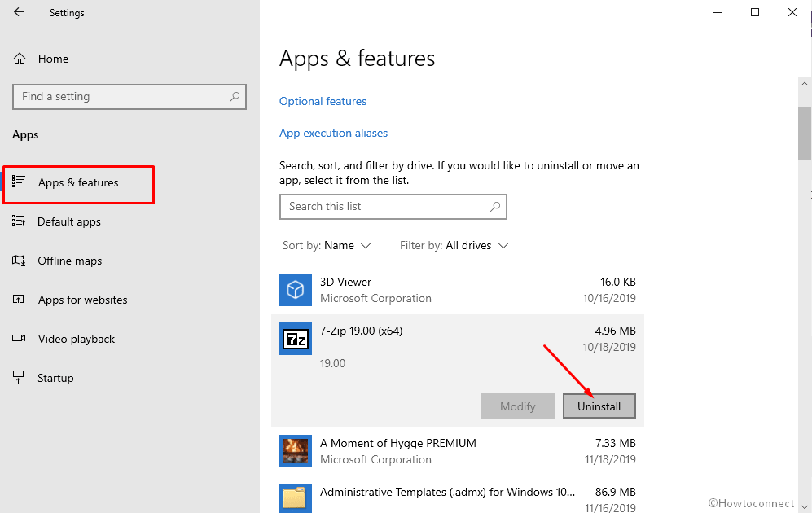812x513 pixels.
Task: Open the Optional features link
Action: tap(323, 101)
